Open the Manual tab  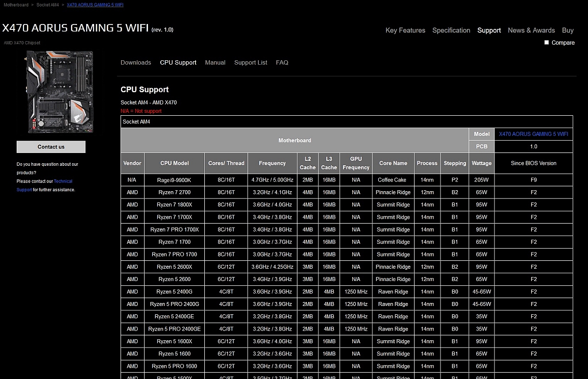[x=215, y=63]
